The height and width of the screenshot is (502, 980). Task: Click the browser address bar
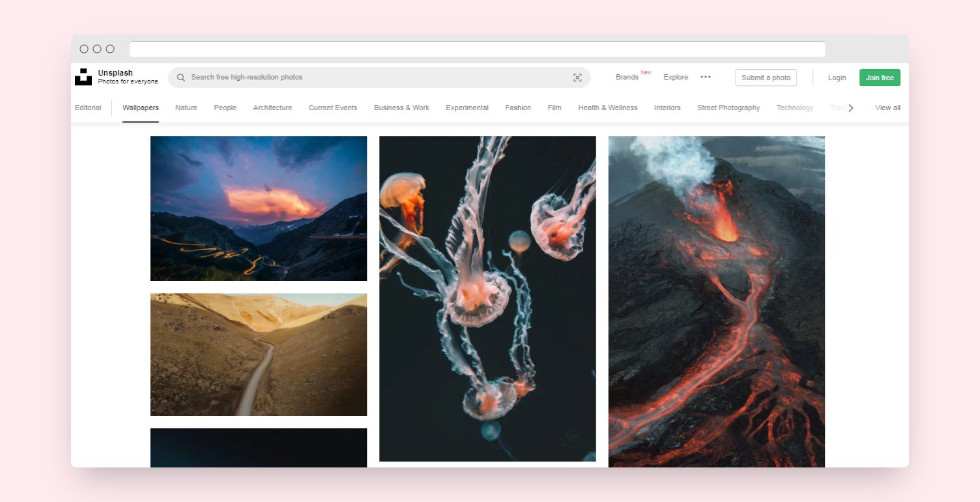pos(477,49)
